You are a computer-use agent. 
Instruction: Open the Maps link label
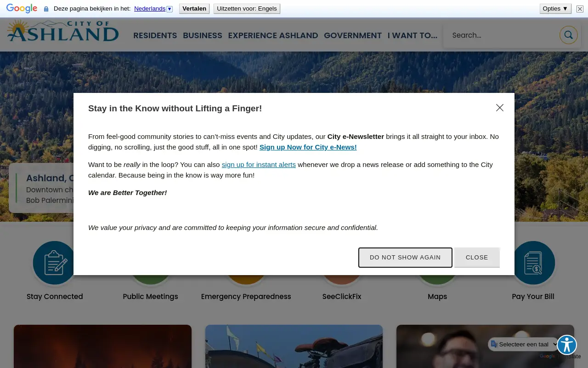[437, 297]
